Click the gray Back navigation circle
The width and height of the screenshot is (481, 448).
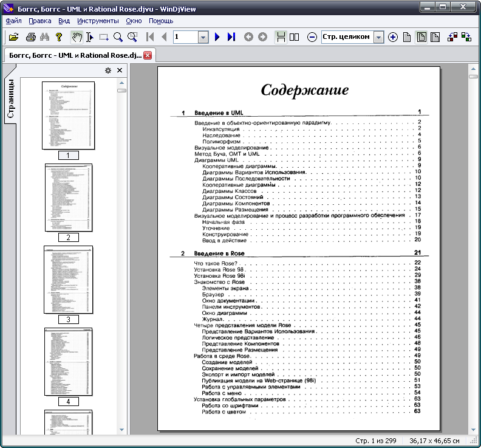(248, 37)
